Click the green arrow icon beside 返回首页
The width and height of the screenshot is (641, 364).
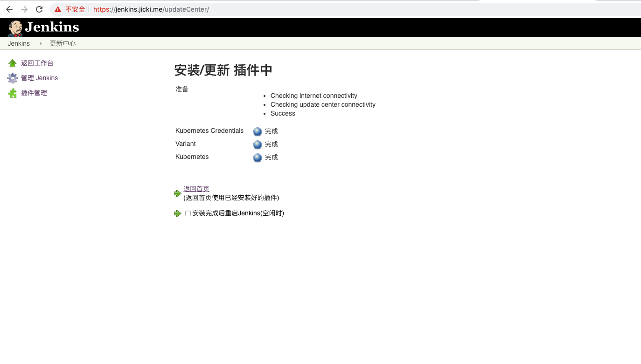click(x=177, y=193)
